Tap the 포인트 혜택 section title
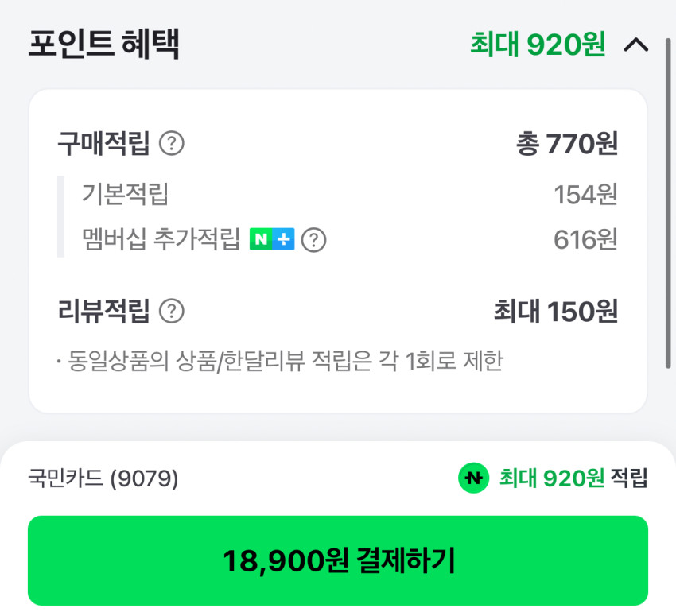 coord(104,45)
